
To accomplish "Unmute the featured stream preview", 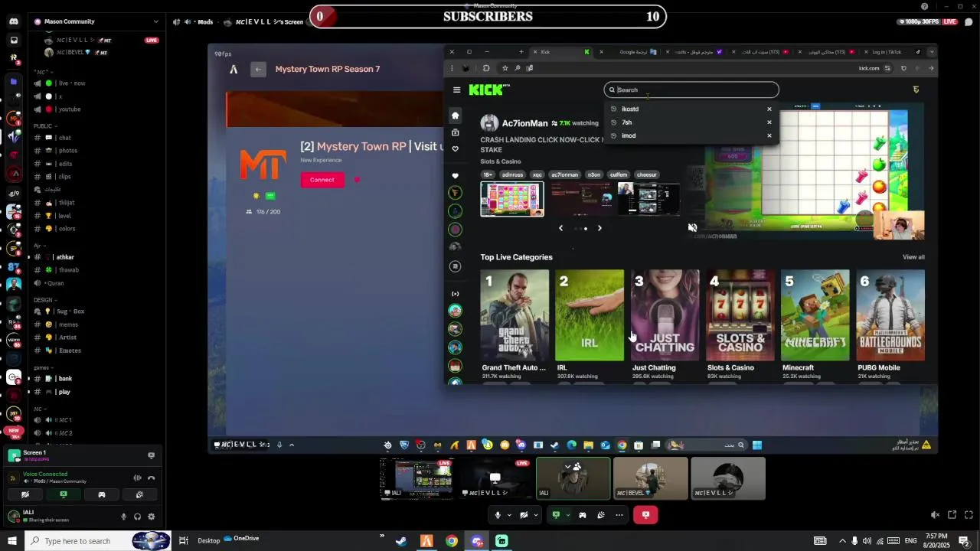I will coord(693,228).
